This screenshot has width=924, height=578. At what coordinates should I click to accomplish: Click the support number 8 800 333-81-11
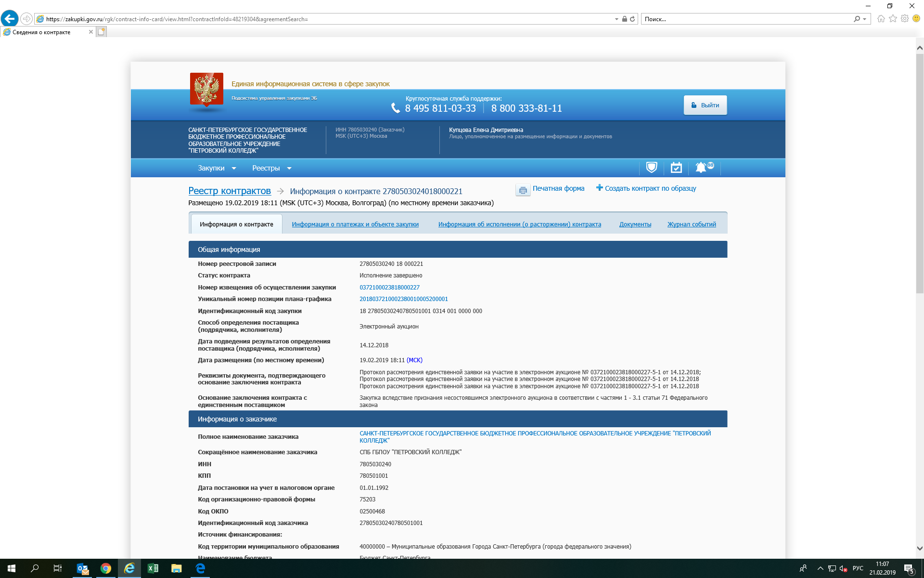[x=526, y=108]
